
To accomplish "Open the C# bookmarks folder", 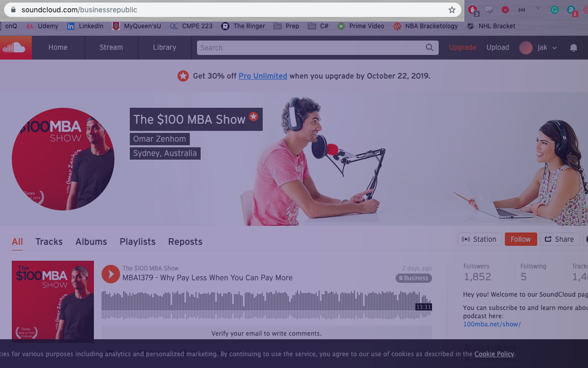I will click(318, 26).
